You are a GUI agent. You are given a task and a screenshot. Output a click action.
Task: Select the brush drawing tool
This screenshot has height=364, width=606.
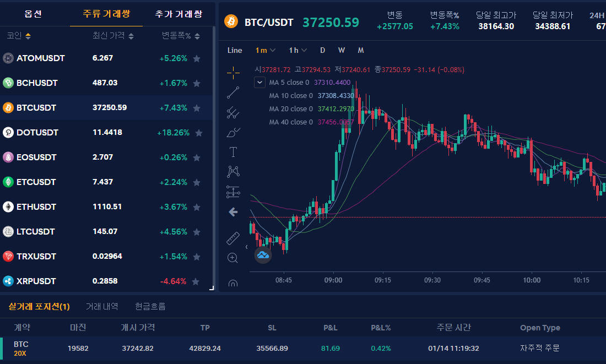(233, 132)
